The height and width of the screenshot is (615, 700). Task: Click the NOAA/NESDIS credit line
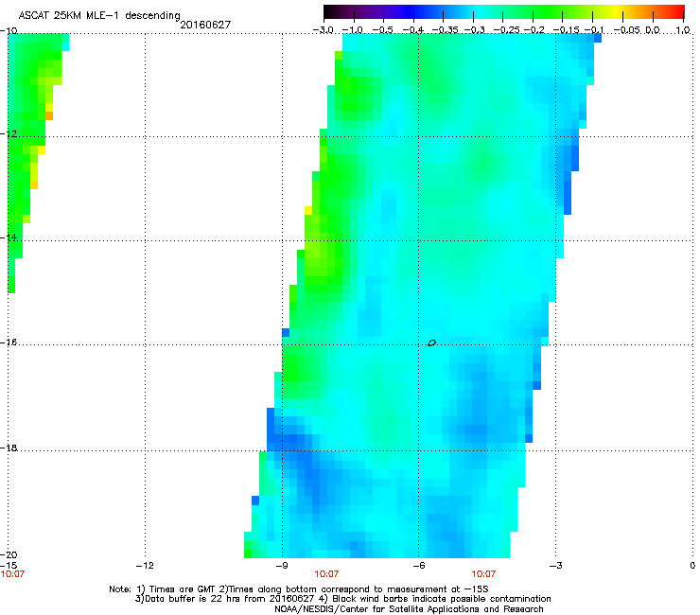coord(409,609)
